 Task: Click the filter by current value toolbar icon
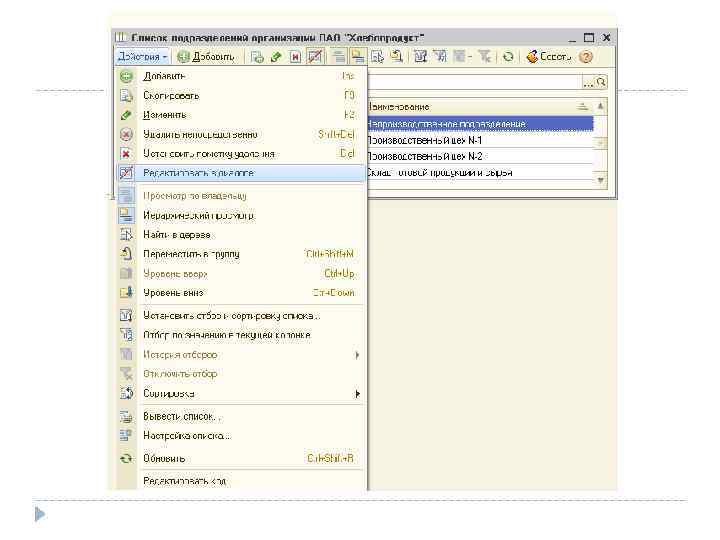[440, 57]
